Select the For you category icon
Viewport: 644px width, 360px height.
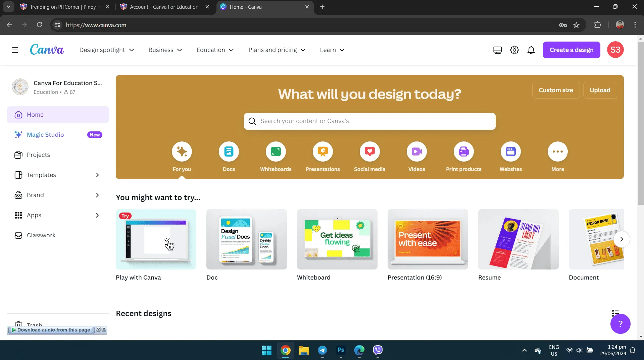pos(182,152)
